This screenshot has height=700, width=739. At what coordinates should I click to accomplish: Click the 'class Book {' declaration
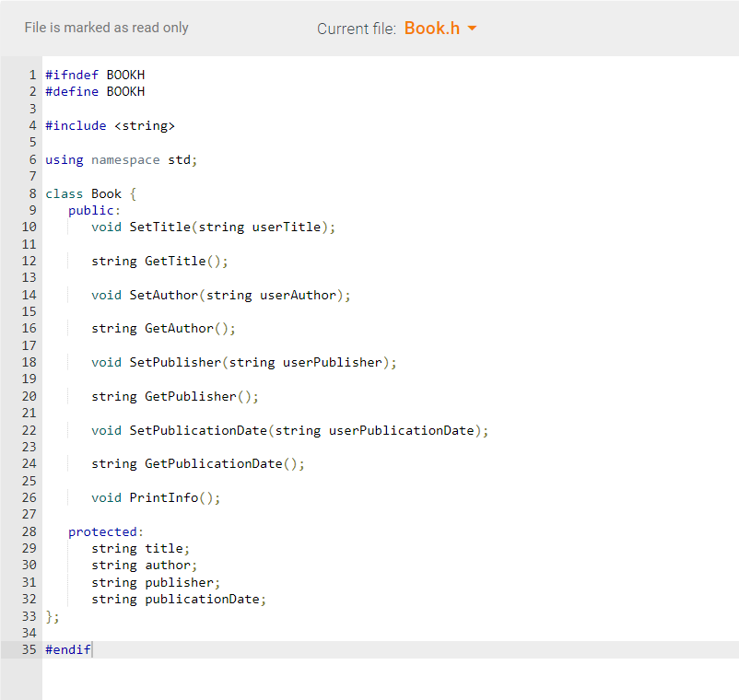(91, 193)
